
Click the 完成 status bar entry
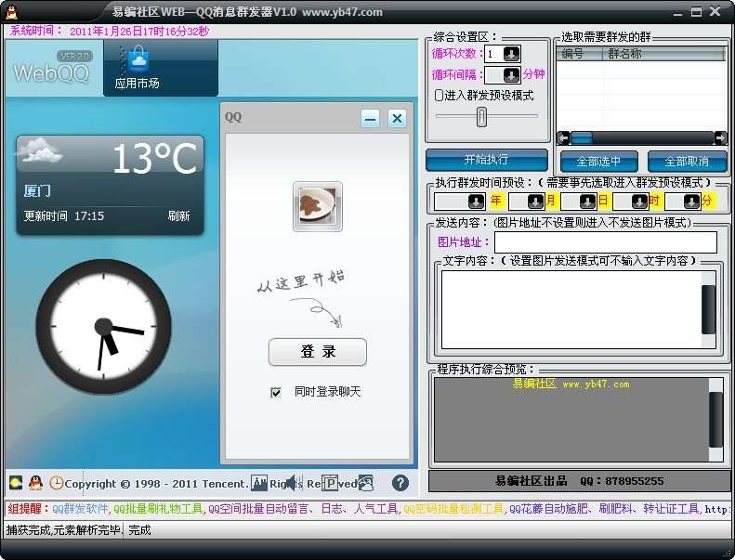139,530
